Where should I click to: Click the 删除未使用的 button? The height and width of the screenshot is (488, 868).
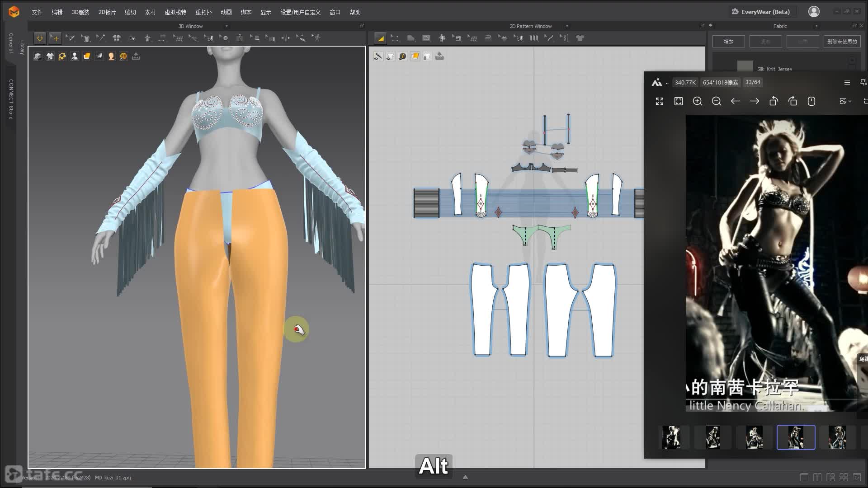tap(842, 42)
